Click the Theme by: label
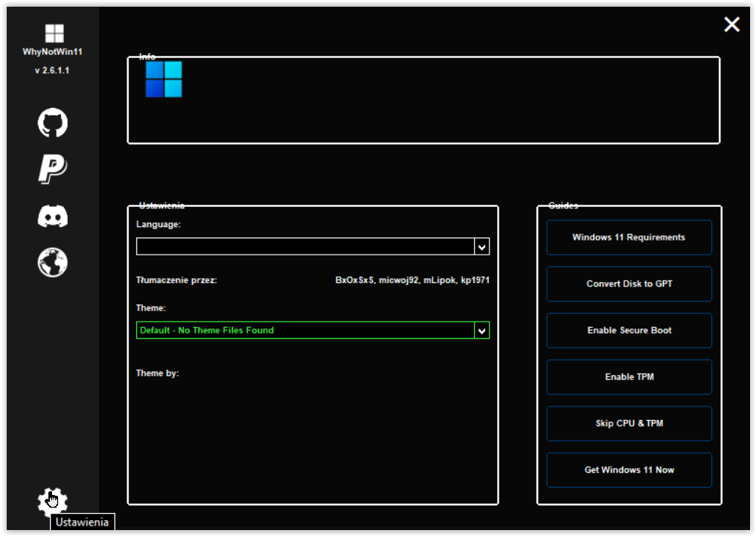The width and height of the screenshot is (756, 536). pyautogui.click(x=157, y=374)
